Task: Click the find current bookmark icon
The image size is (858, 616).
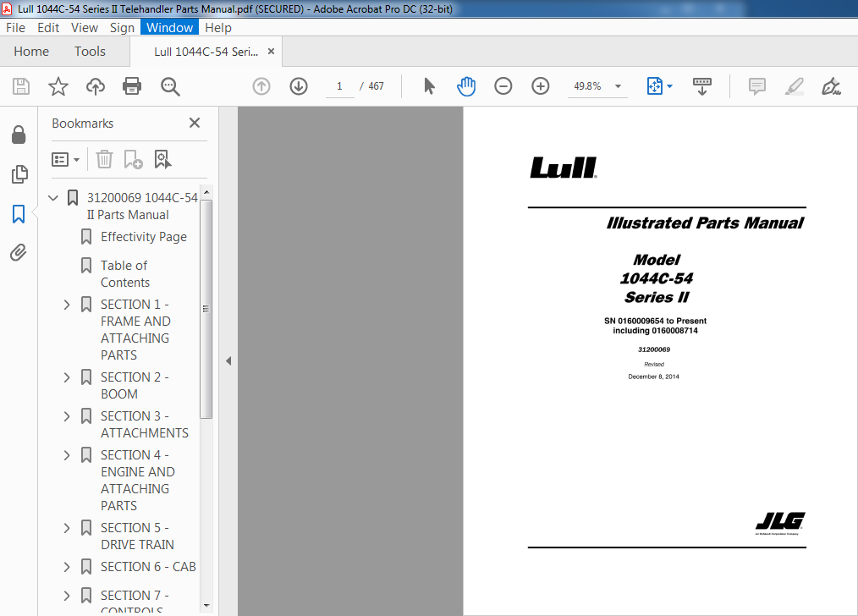Action: 162,160
